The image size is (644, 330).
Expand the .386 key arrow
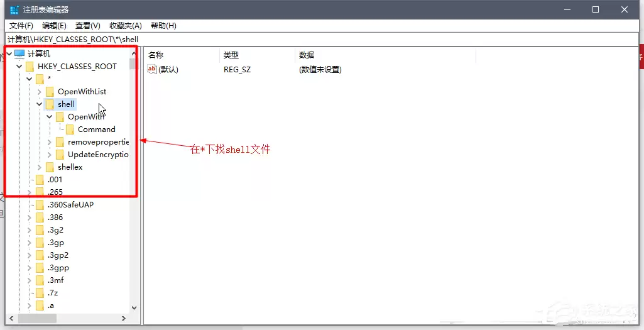(x=29, y=217)
